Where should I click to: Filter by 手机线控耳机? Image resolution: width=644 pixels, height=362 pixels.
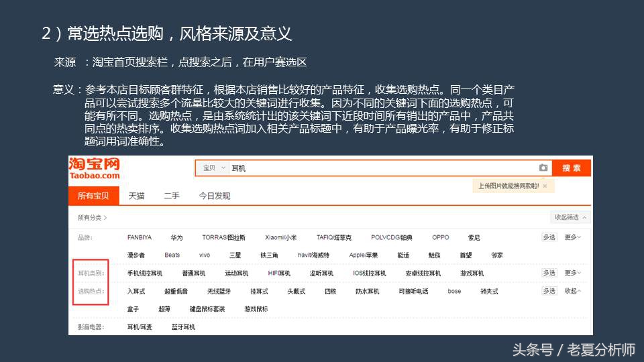point(145,274)
